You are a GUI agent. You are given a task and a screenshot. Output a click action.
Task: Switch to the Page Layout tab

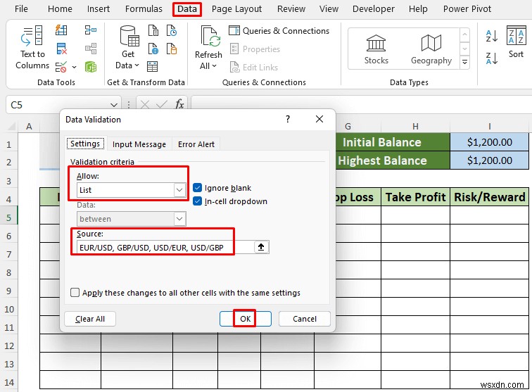click(x=236, y=9)
